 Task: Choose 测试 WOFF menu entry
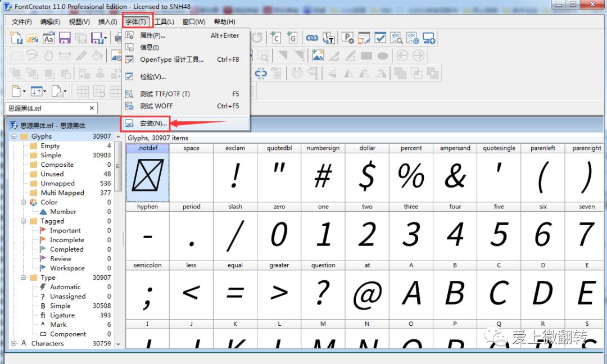click(x=186, y=106)
